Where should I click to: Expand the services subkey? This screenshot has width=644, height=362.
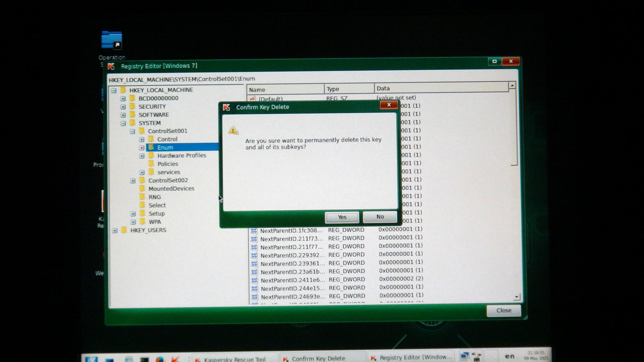[142, 173]
